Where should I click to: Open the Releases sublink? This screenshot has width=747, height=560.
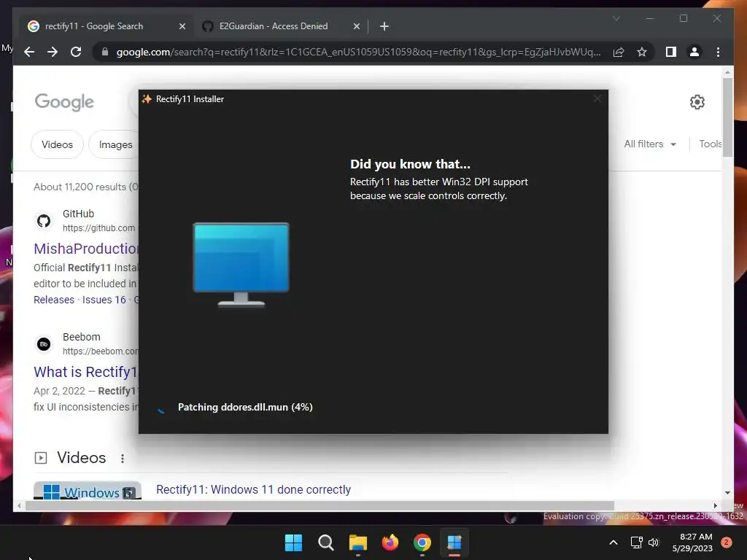pyautogui.click(x=54, y=300)
